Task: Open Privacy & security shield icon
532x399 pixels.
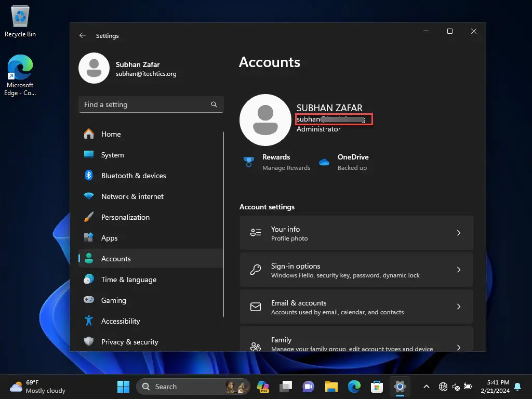Action: (x=88, y=342)
